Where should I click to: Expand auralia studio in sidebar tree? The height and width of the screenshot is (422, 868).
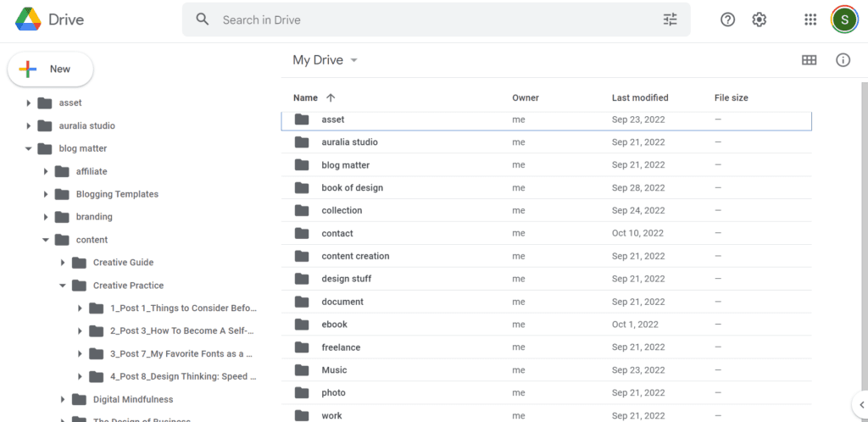click(28, 125)
